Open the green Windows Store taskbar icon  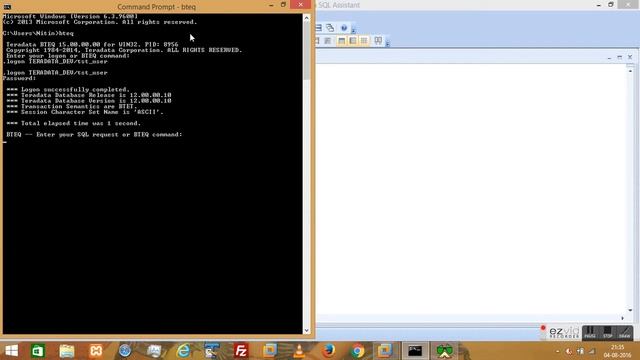coord(38,351)
